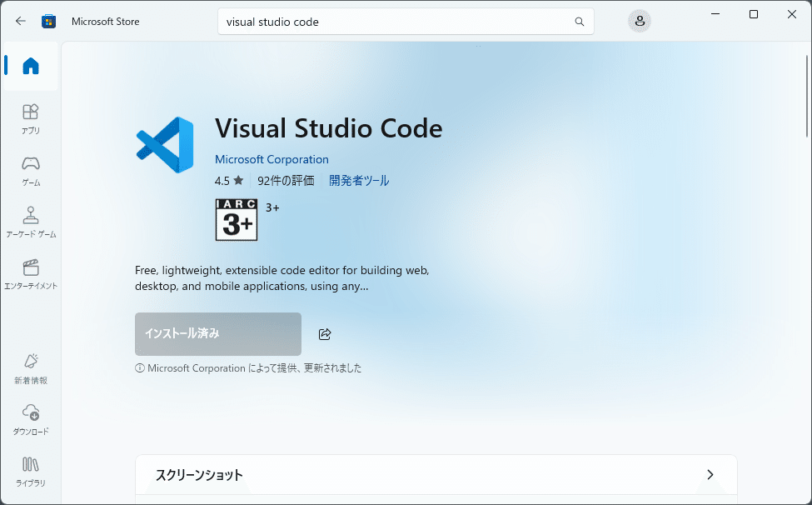The height and width of the screenshot is (505, 812).
Task: Open ライブラリ in sidebar
Action: [31, 472]
